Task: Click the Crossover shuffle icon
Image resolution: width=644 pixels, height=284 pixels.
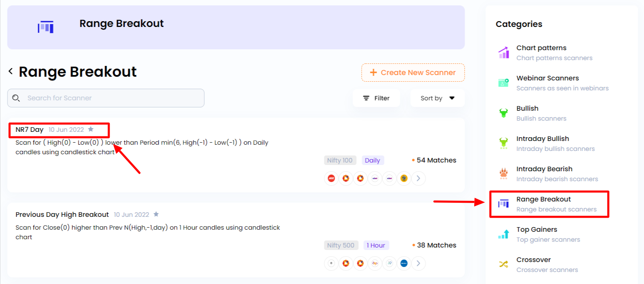Action: [503, 265]
